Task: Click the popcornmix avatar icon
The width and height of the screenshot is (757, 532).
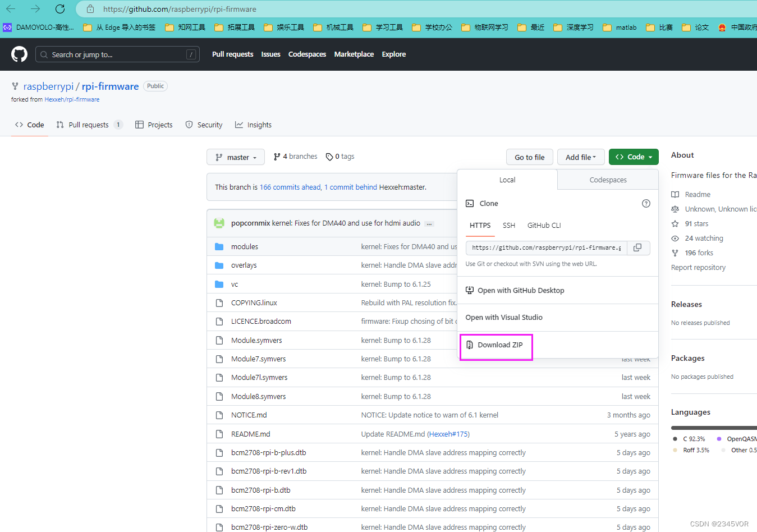Action: (x=219, y=223)
